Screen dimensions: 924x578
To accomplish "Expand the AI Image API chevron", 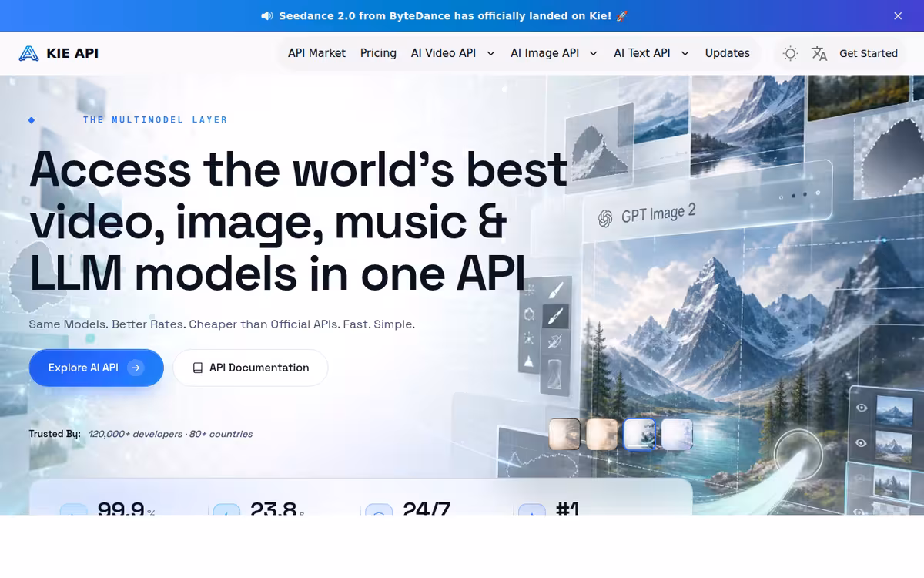I will tap(593, 53).
